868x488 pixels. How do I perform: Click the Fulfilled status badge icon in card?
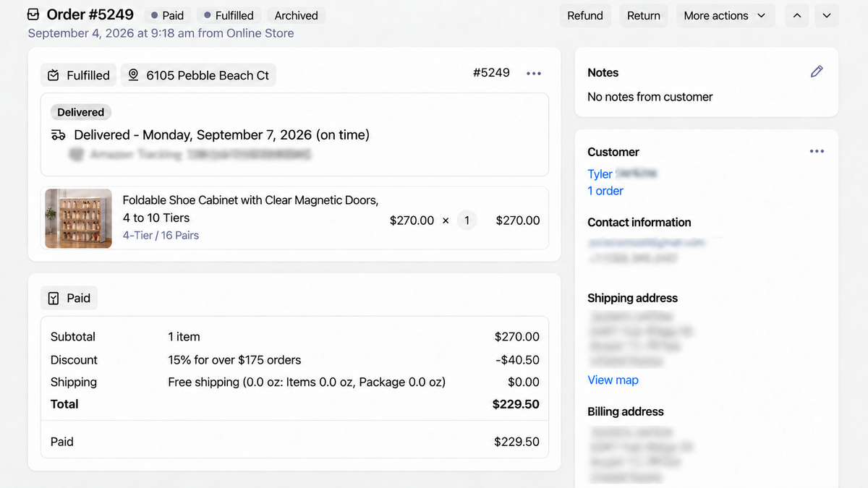pyautogui.click(x=54, y=75)
